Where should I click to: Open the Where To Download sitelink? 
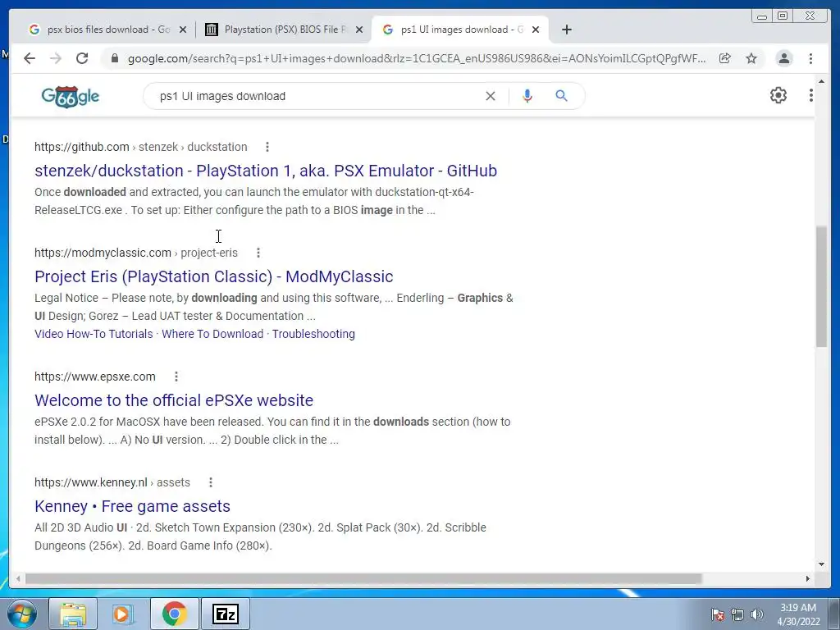pyautogui.click(x=212, y=334)
